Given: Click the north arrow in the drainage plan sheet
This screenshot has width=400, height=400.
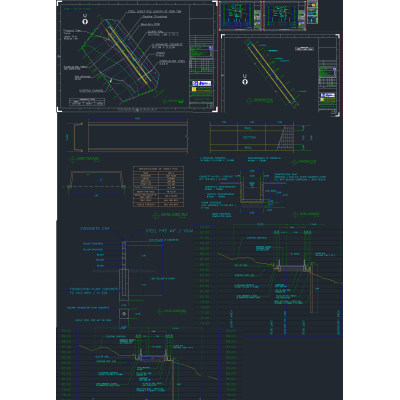Looking at the screenshot, I should [x=245, y=79].
